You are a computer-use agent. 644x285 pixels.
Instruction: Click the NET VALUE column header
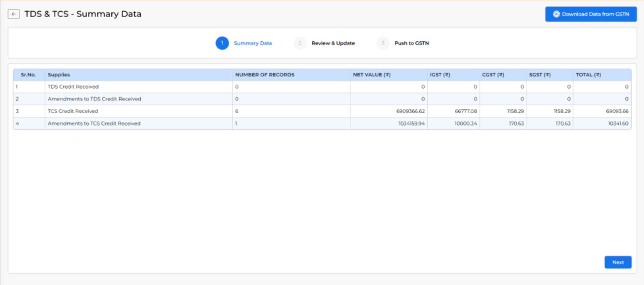tap(389, 75)
